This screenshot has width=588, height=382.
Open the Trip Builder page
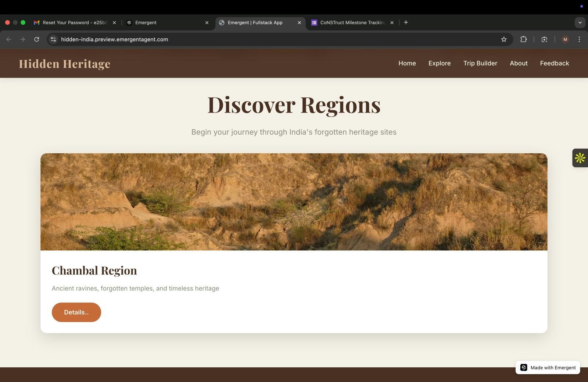pos(480,63)
